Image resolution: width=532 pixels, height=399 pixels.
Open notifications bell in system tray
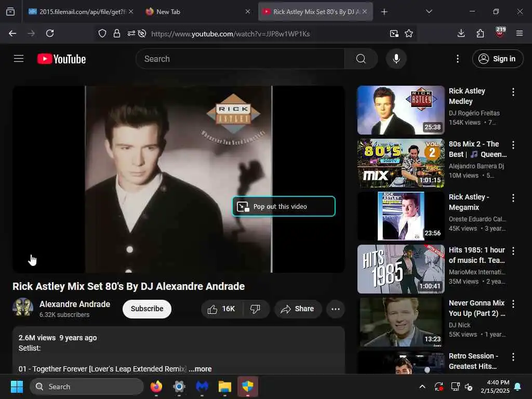click(518, 387)
